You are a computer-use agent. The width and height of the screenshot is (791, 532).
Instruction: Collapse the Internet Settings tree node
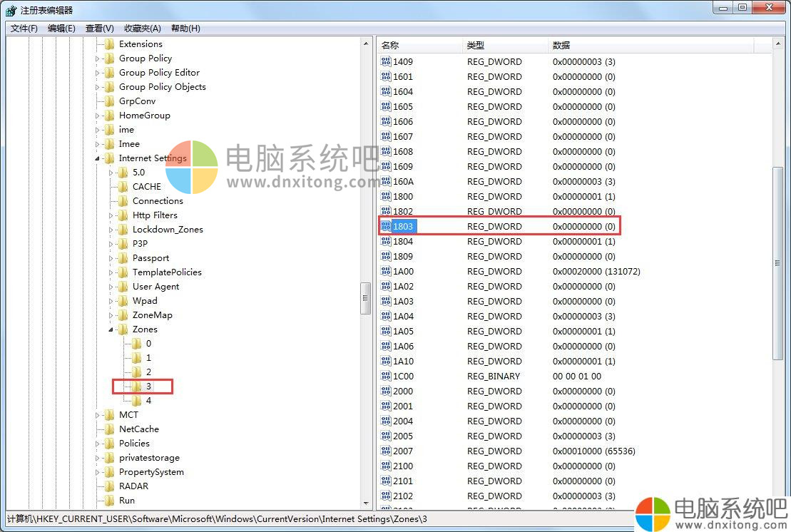[x=97, y=158]
